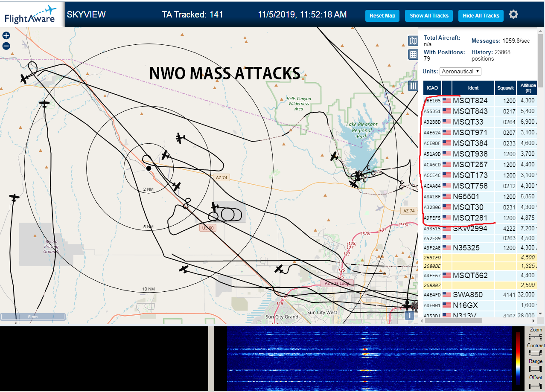Sort table by the Squawk column header
Viewport: 545px width, 392px height.
click(x=505, y=88)
